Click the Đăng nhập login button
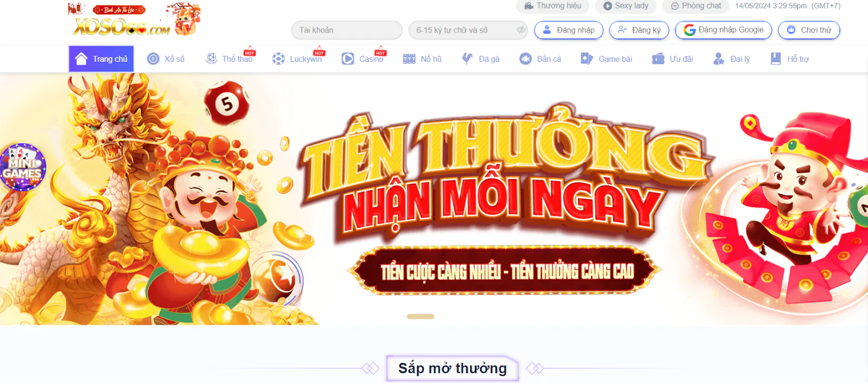Viewport: 868px width, 383px height. pyautogui.click(x=569, y=30)
